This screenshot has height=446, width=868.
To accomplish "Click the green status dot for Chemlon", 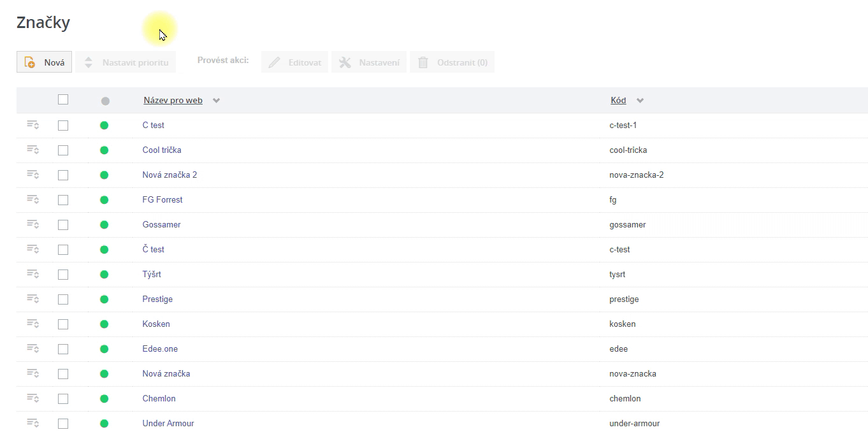I will [105, 399].
